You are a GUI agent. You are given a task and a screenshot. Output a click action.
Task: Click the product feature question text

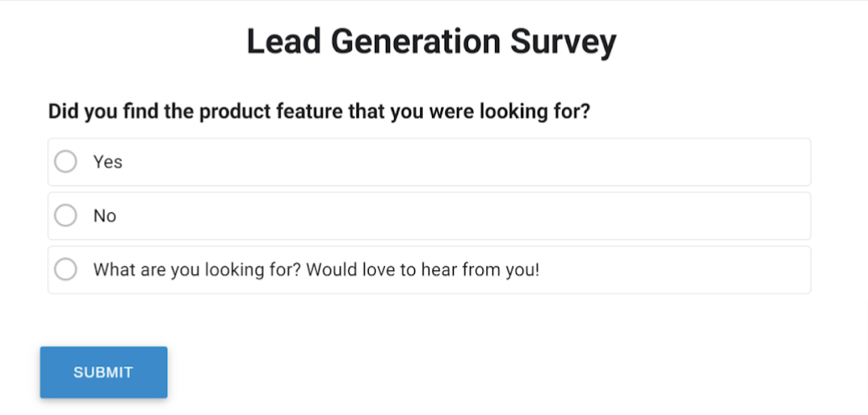pos(319,112)
